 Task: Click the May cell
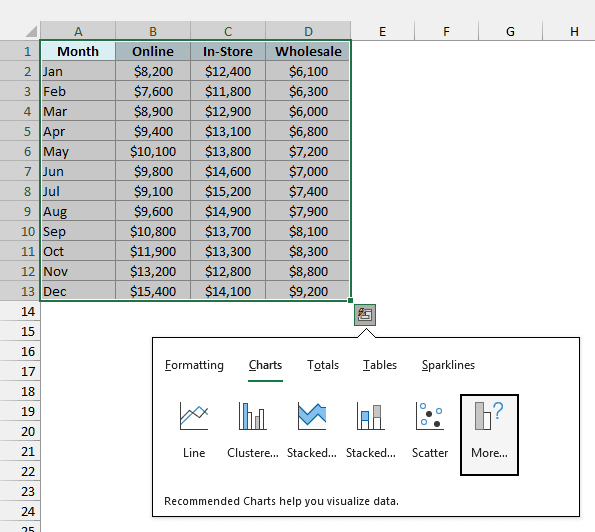tap(78, 151)
